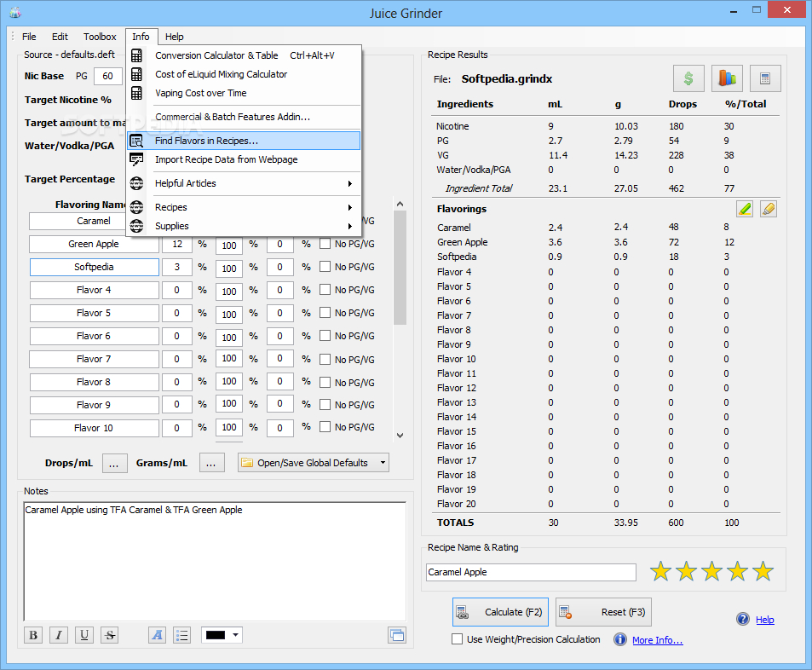Click the Helpful Articles globe icon
Image resolution: width=812 pixels, height=670 pixels.
click(136, 183)
